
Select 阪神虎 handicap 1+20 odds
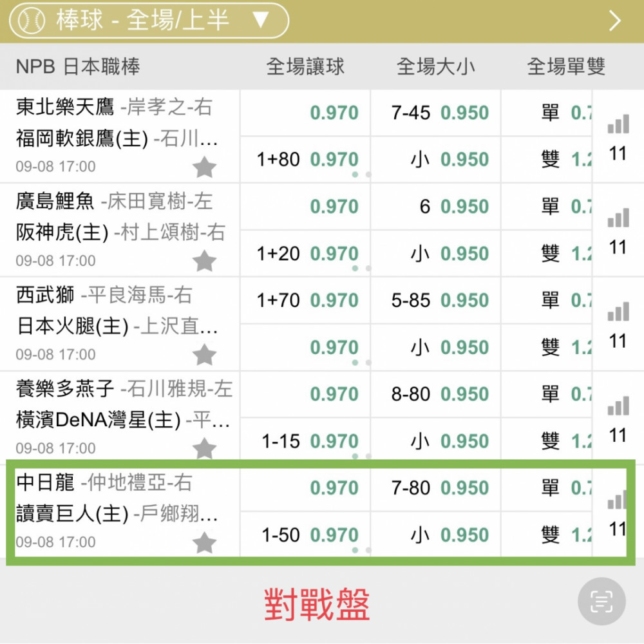[x=305, y=253]
